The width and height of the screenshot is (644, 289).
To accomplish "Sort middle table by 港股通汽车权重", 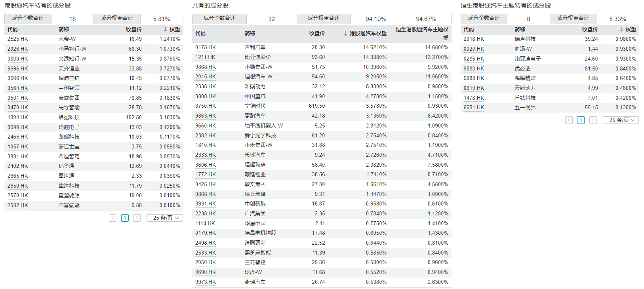I will point(365,34).
